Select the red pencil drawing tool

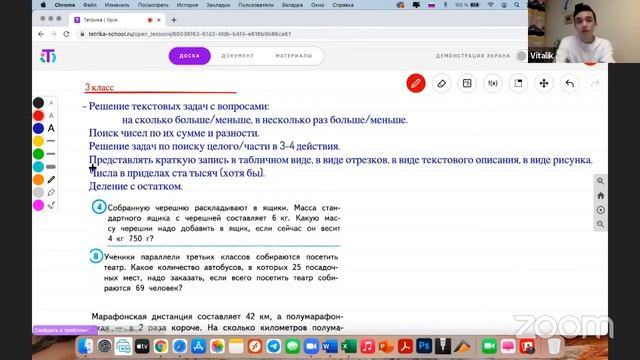[x=416, y=83]
